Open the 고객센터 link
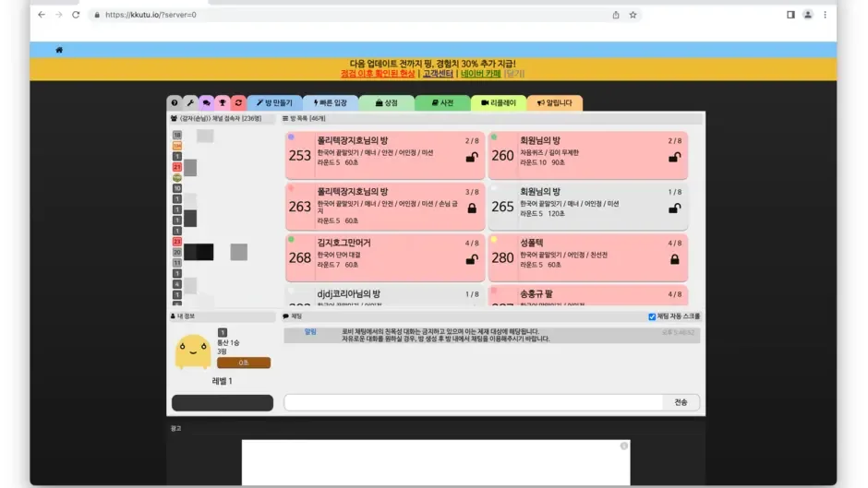 438,74
